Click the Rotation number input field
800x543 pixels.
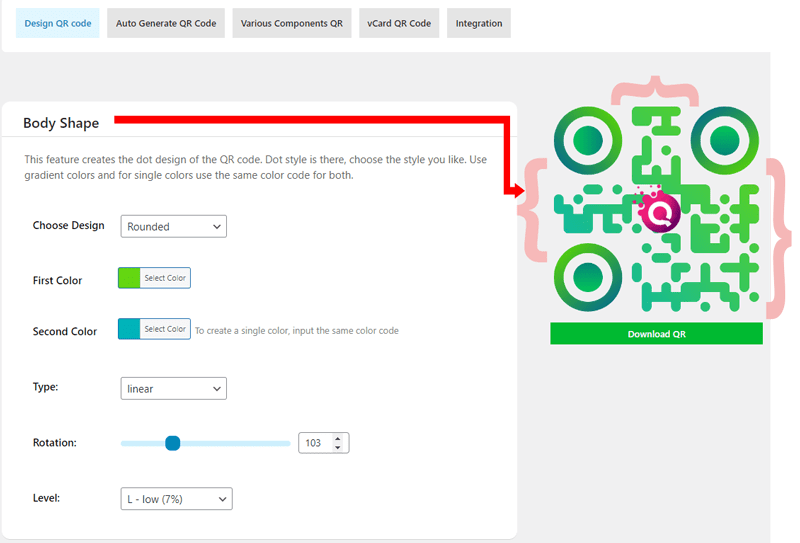[x=314, y=443]
